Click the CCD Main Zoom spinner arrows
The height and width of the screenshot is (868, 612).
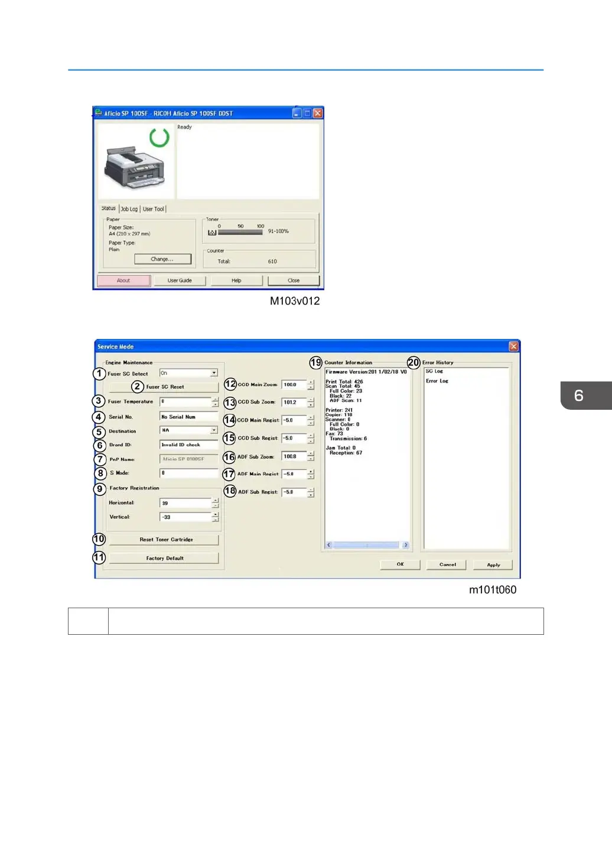(x=311, y=385)
